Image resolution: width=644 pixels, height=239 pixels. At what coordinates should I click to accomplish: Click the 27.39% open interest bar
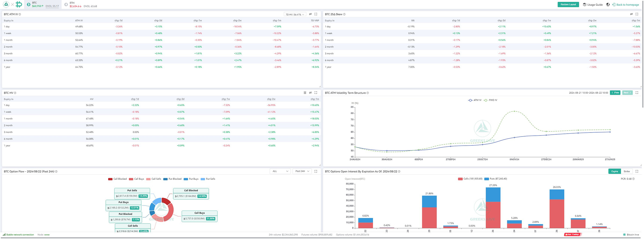(493, 208)
